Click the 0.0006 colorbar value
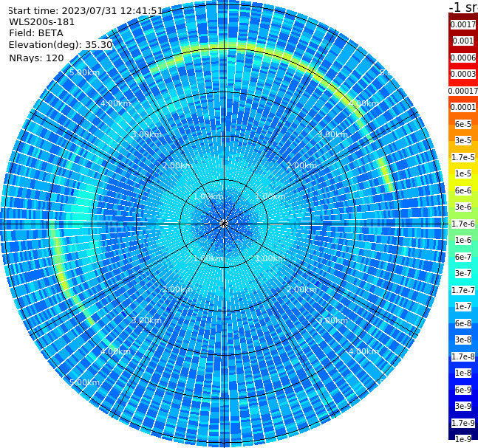The height and width of the screenshot is (448, 478). [463, 58]
